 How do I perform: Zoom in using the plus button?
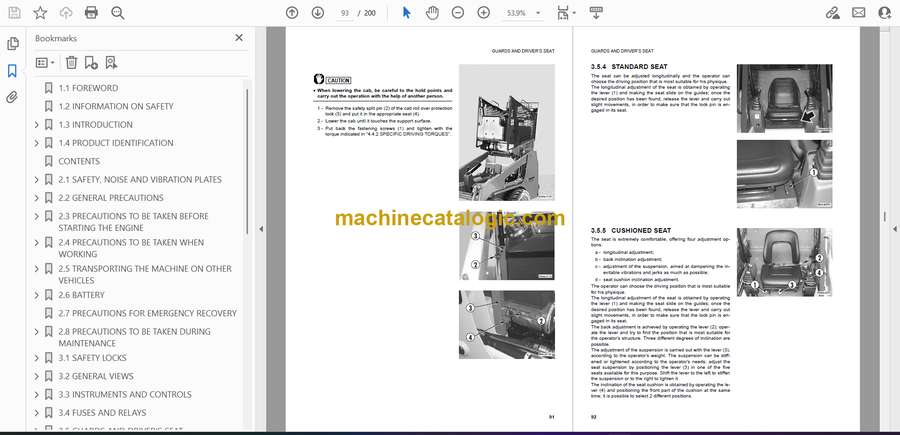tap(484, 13)
